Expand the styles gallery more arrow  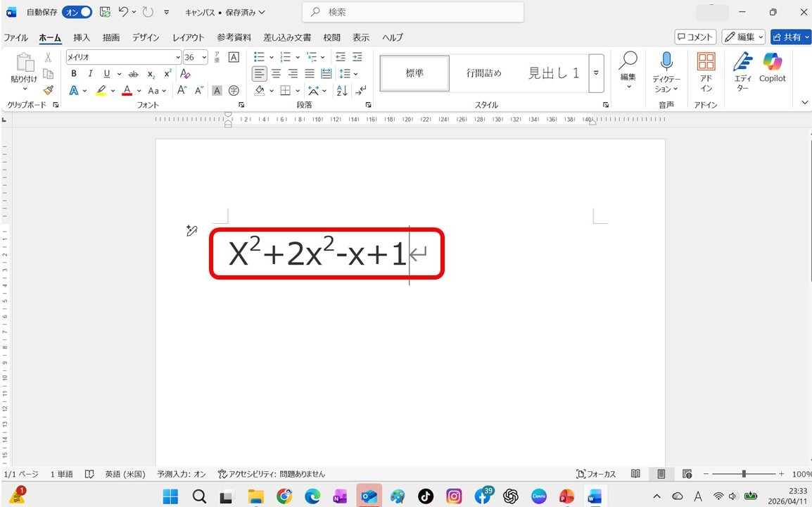click(x=597, y=73)
